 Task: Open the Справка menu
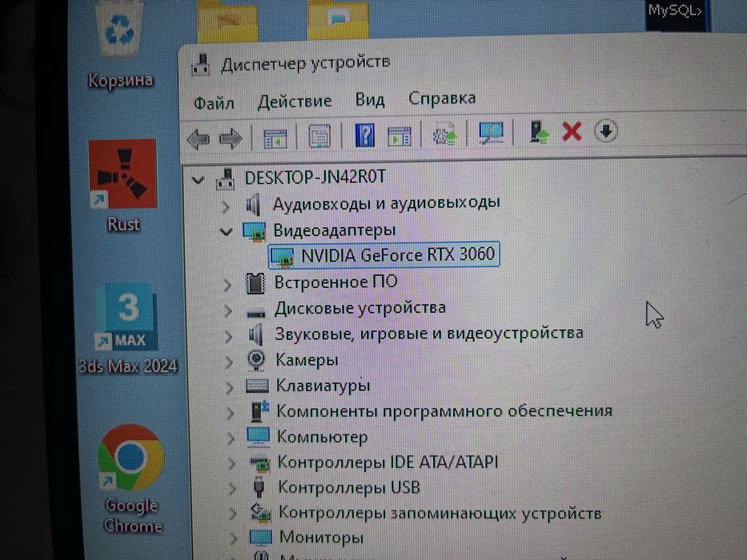(442, 98)
